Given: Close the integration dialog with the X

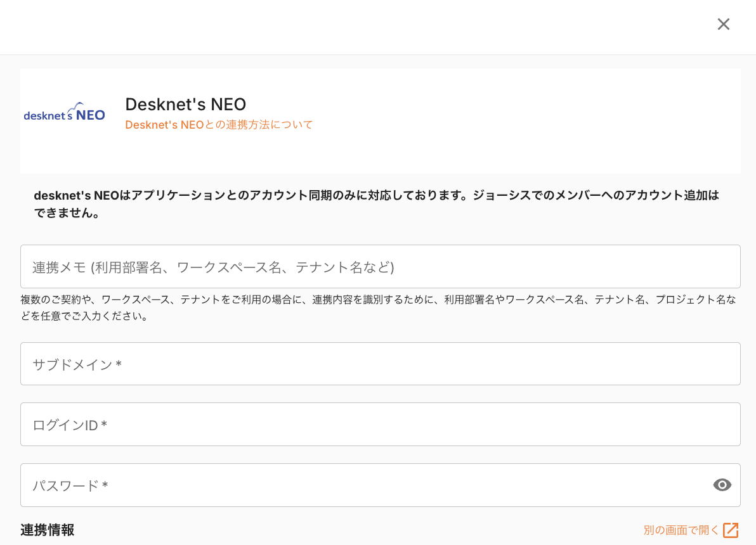Looking at the screenshot, I should 723,24.
